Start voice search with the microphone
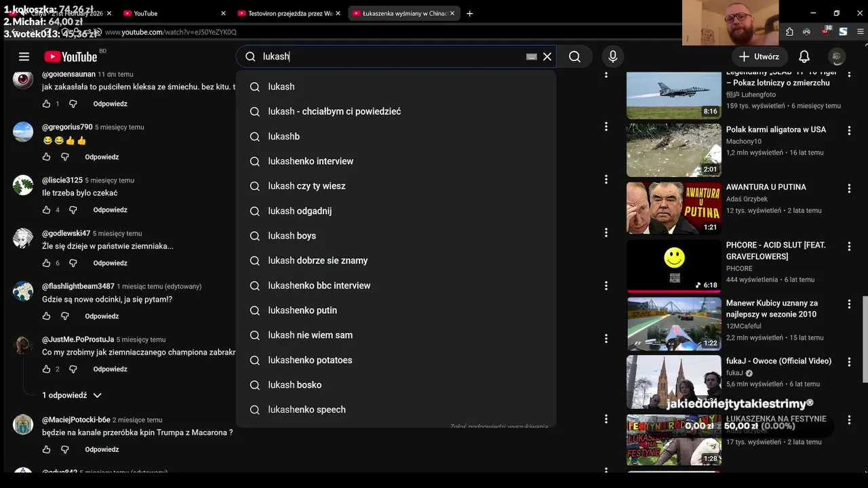Image resolution: width=868 pixels, height=488 pixels. point(613,57)
